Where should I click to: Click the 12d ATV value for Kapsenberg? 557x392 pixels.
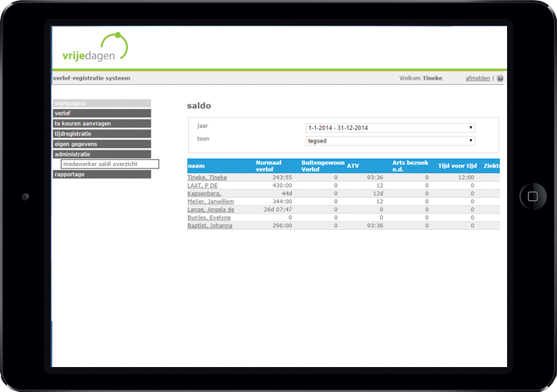(x=378, y=193)
